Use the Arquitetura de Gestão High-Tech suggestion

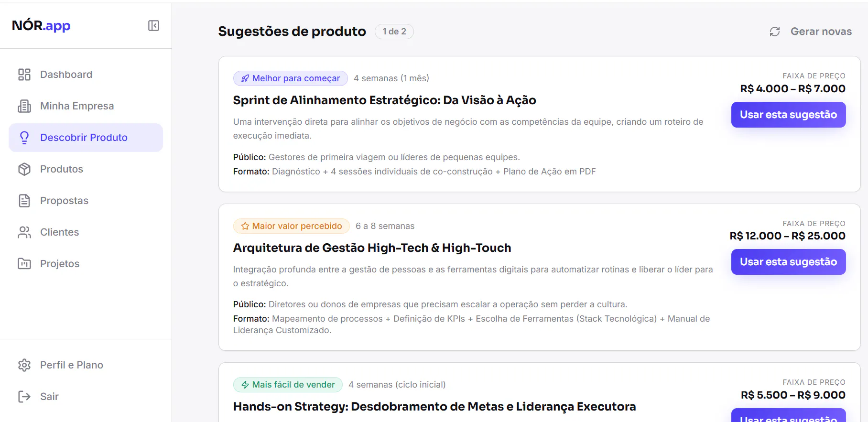point(789,262)
